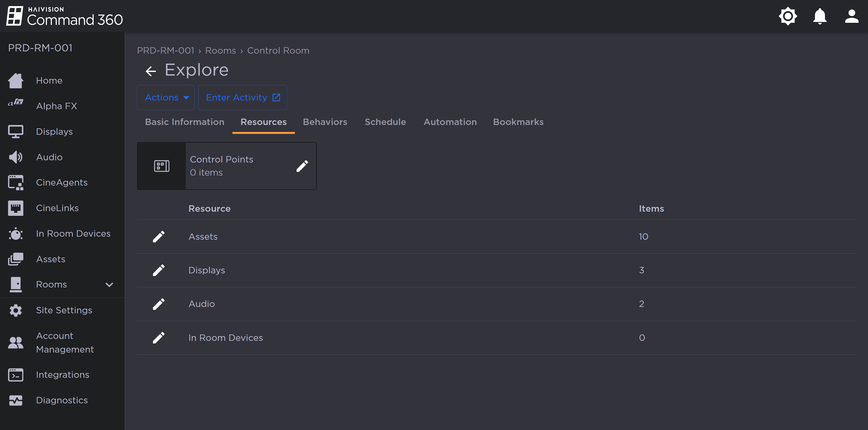Switch to the Automation tab
868x430 pixels.
pos(450,122)
